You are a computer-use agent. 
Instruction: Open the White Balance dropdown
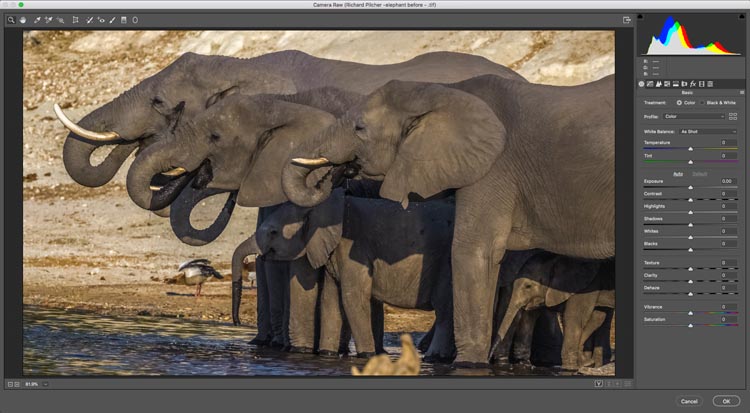(707, 131)
